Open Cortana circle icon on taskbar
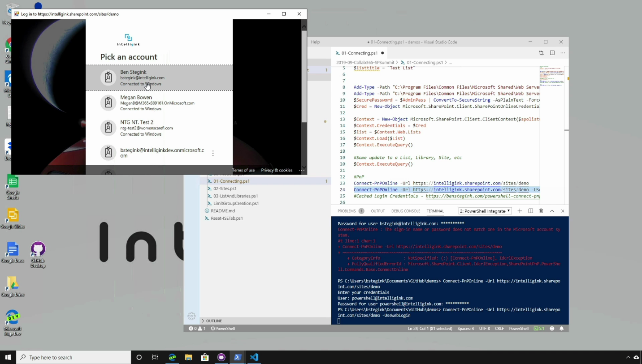This screenshot has width=642, height=364. pyautogui.click(x=139, y=357)
